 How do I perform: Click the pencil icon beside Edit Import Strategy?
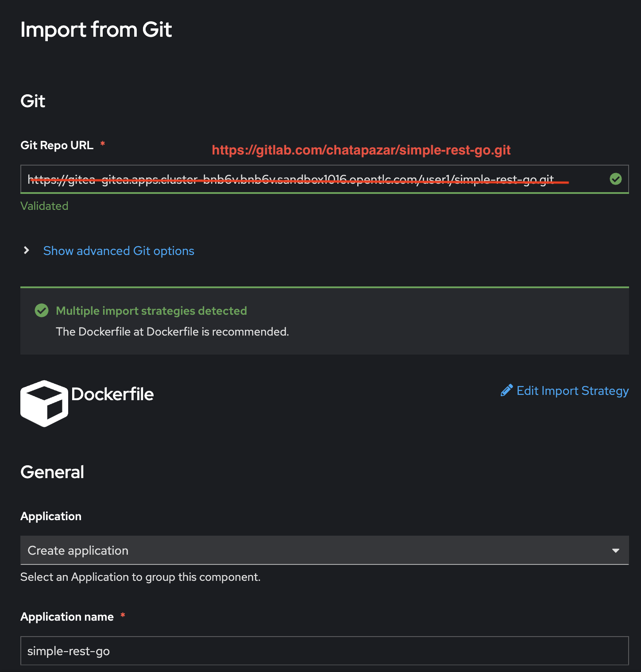coord(506,390)
